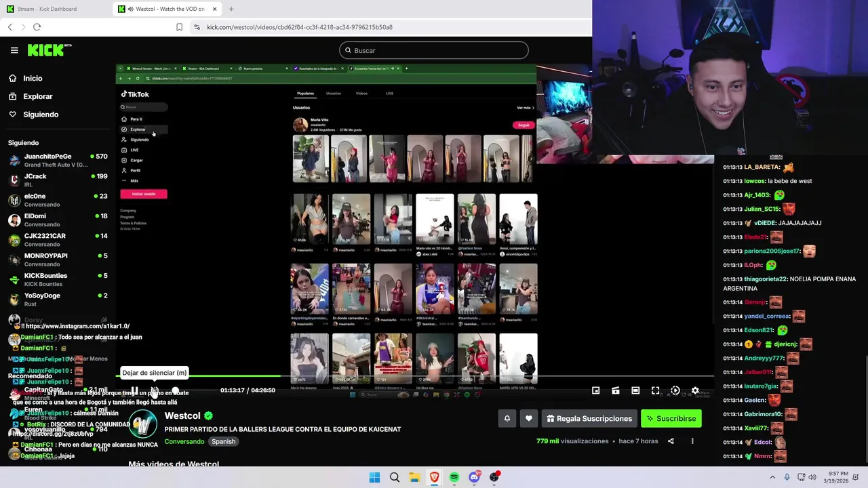Expand system tray hidden icons chevron

772,477
